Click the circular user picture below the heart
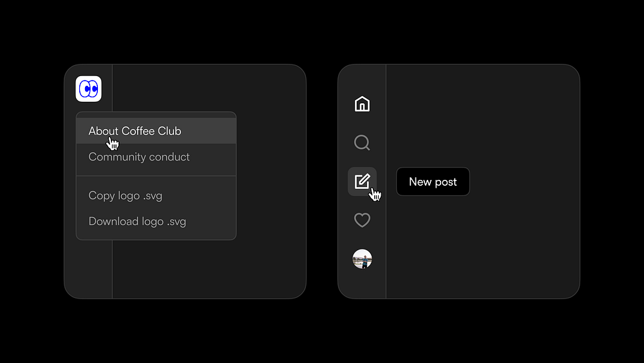 [362, 259]
